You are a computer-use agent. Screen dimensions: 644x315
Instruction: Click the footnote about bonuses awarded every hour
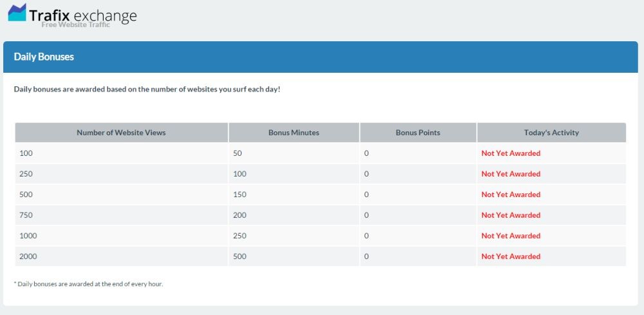tap(88, 283)
